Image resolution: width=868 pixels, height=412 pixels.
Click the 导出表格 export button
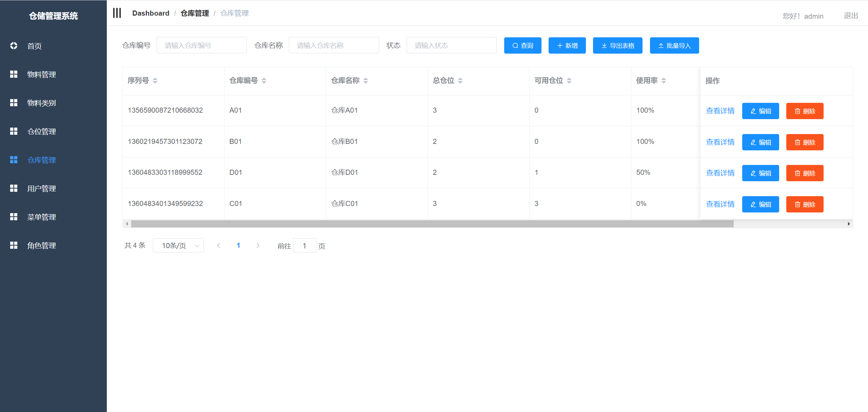tap(617, 45)
